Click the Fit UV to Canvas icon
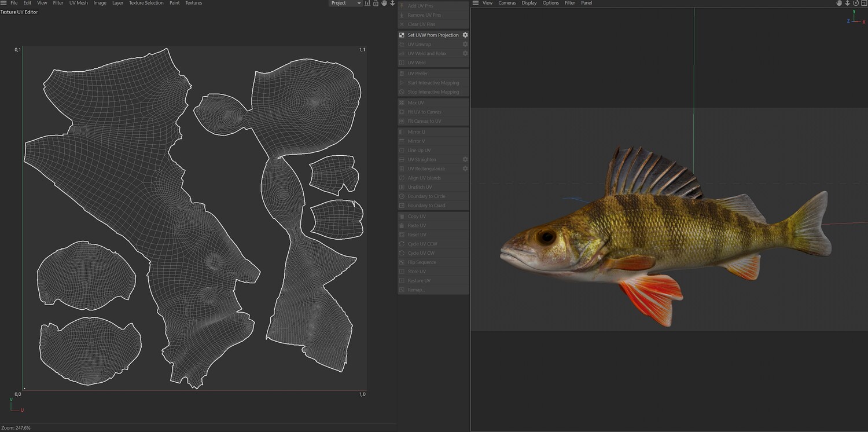Image resolution: width=868 pixels, height=432 pixels. point(402,112)
